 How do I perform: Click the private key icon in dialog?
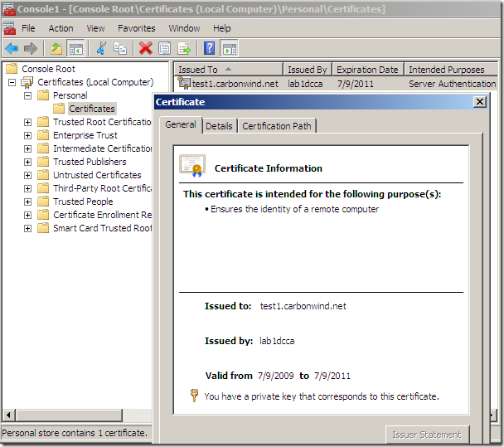tap(194, 396)
